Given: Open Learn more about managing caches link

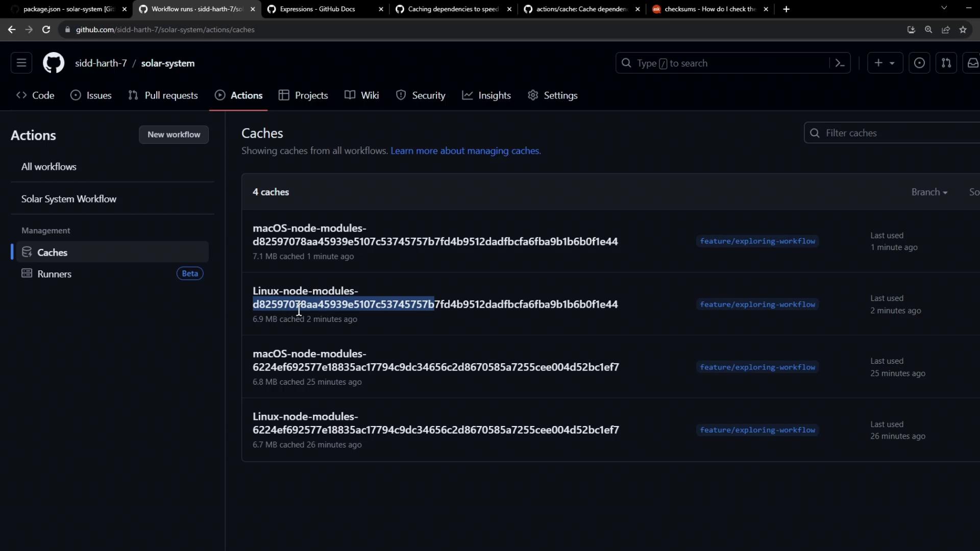Looking at the screenshot, I should [465, 151].
